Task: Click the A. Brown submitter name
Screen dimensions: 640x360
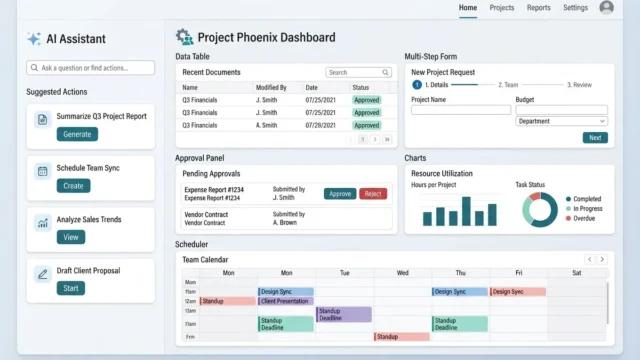Action: coord(285,222)
